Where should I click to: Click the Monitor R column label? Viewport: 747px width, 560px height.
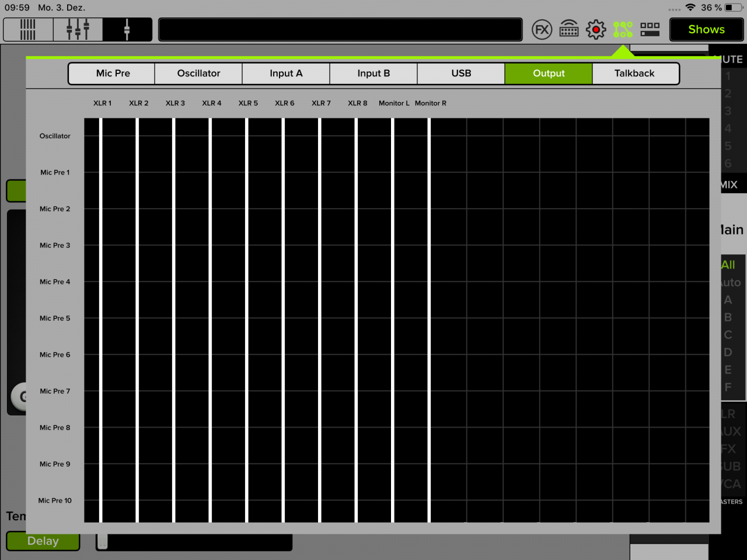pyautogui.click(x=430, y=103)
